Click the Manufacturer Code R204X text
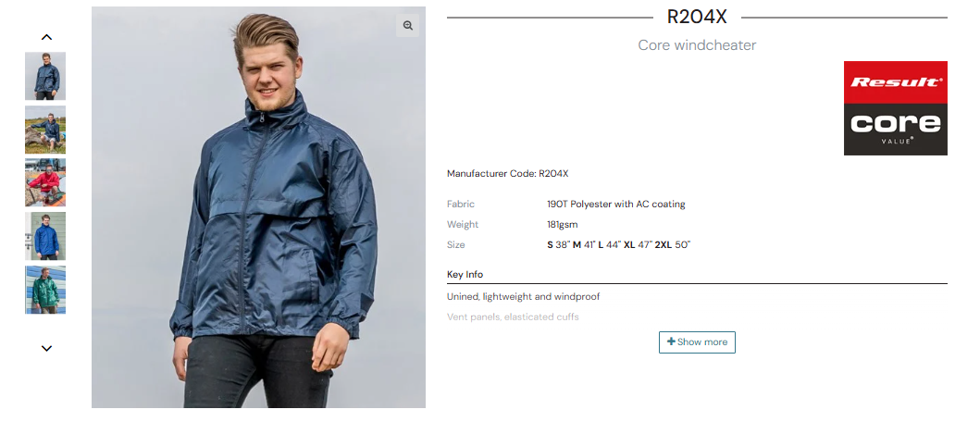This screenshot has width=980, height=422. click(507, 174)
